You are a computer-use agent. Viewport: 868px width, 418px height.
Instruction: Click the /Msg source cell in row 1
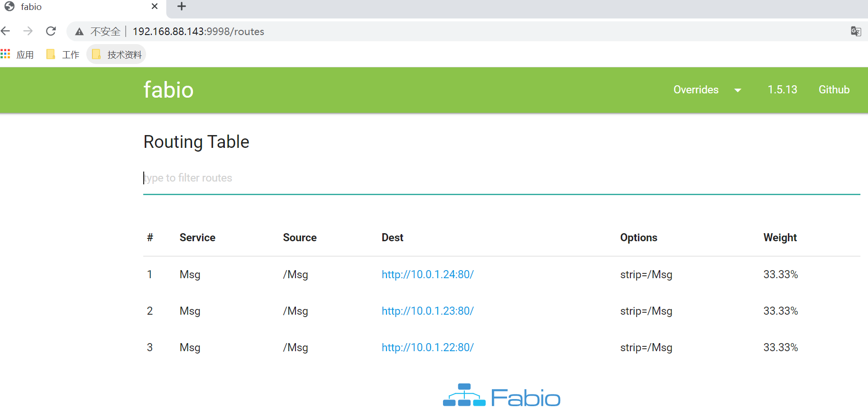tap(295, 275)
